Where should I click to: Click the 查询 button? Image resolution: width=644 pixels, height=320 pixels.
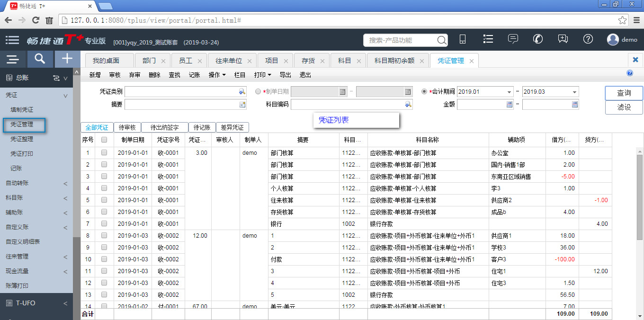tap(624, 93)
